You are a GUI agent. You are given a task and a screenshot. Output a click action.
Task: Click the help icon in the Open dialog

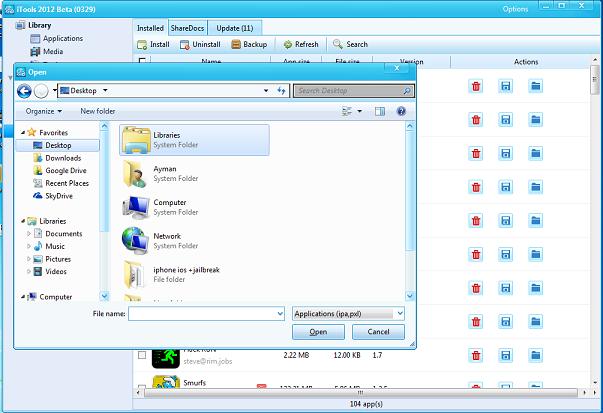401,111
